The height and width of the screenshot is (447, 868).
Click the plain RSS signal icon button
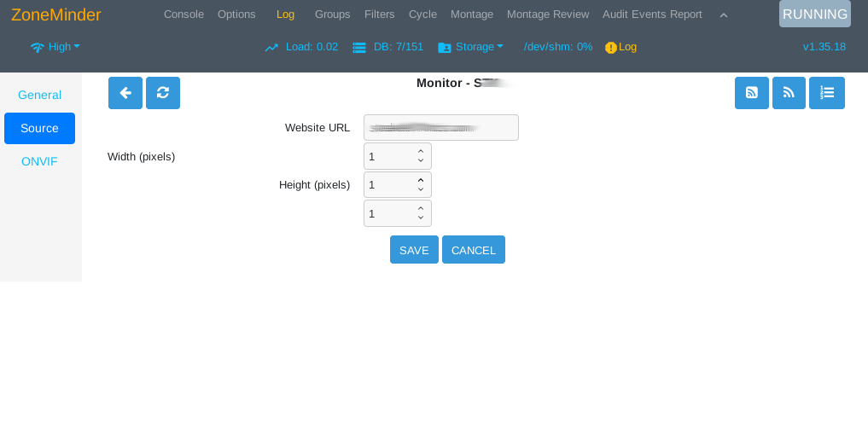click(x=789, y=93)
